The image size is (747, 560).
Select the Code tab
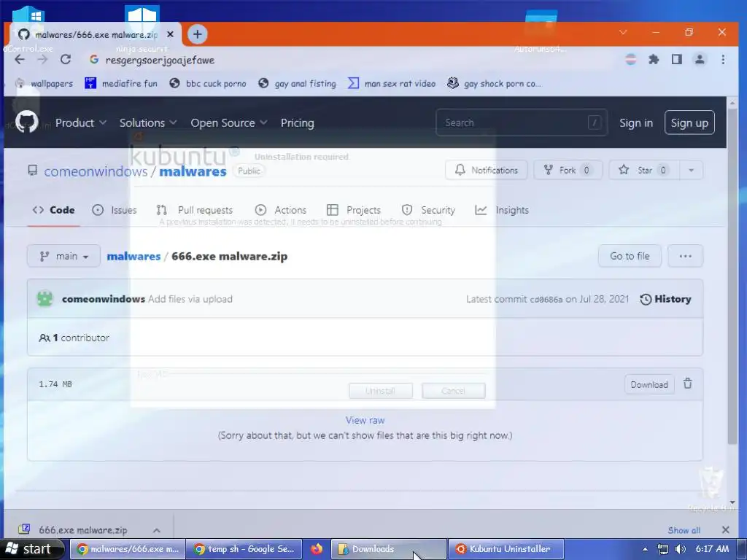coord(53,210)
